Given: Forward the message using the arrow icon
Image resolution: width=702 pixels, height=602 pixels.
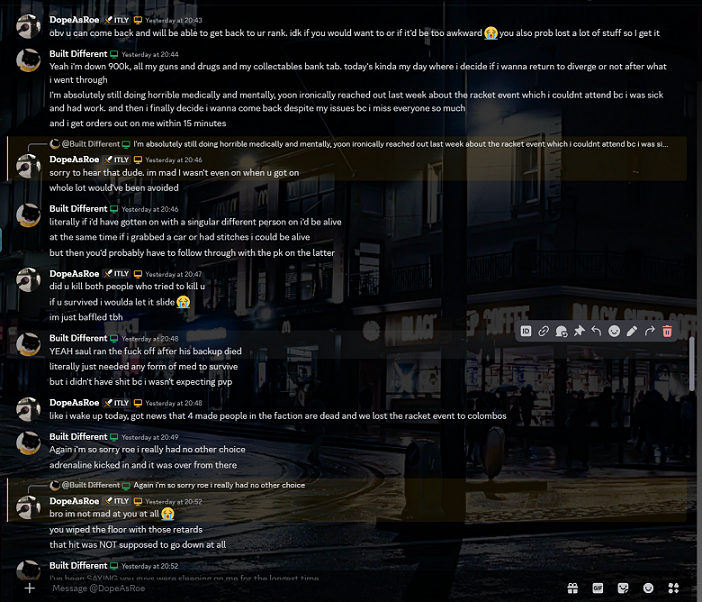Looking at the screenshot, I should coord(650,331).
